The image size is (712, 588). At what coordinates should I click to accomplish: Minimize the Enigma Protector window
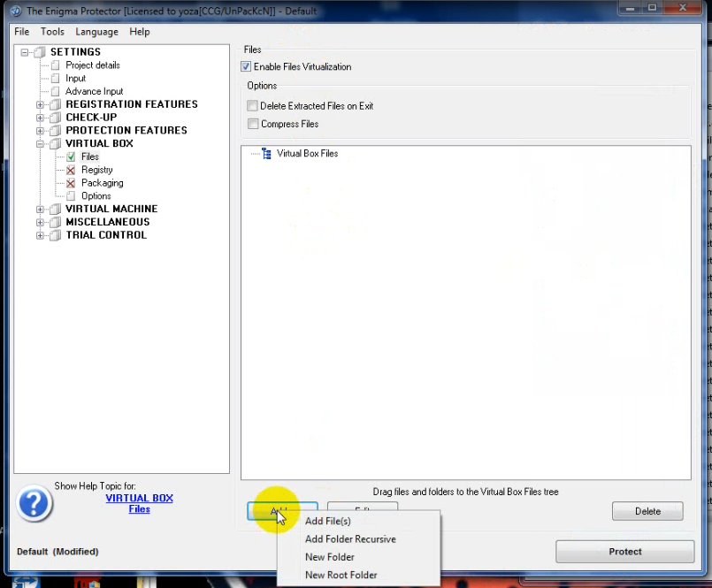[631, 8]
